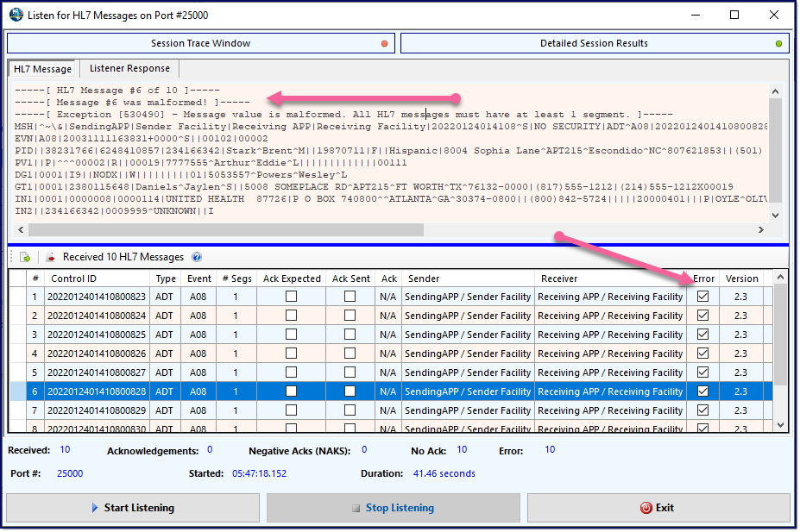Sort by the Sender column header
Image resolution: width=800 pixels, height=532 pixels.
tap(468, 279)
